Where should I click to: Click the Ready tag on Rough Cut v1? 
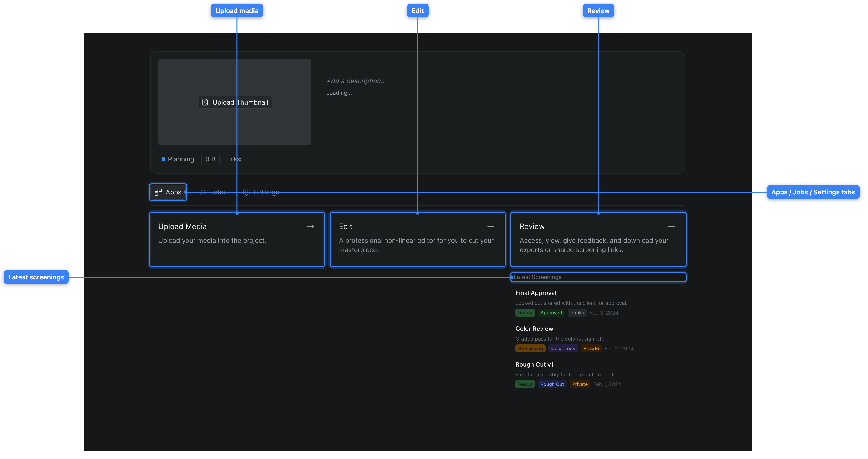pos(525,384)
